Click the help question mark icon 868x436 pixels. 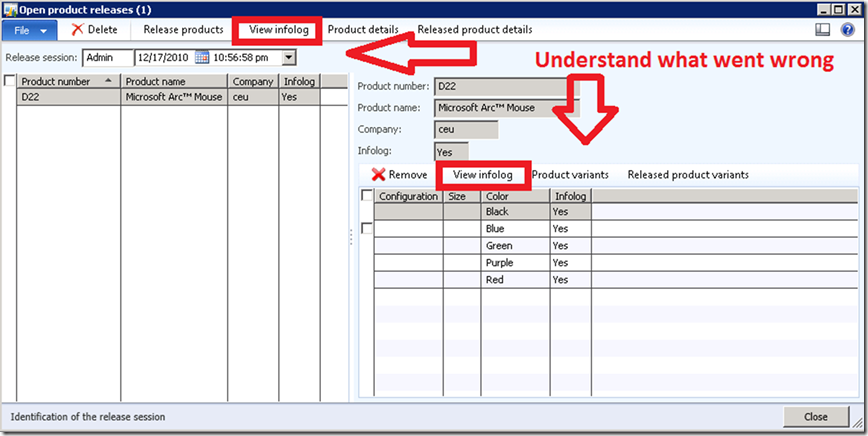[848, 30]
